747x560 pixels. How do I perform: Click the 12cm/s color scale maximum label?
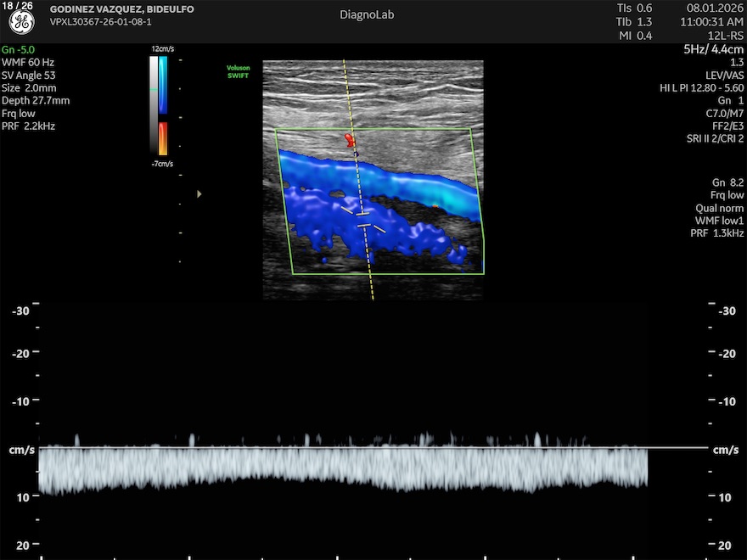[160, 49]
